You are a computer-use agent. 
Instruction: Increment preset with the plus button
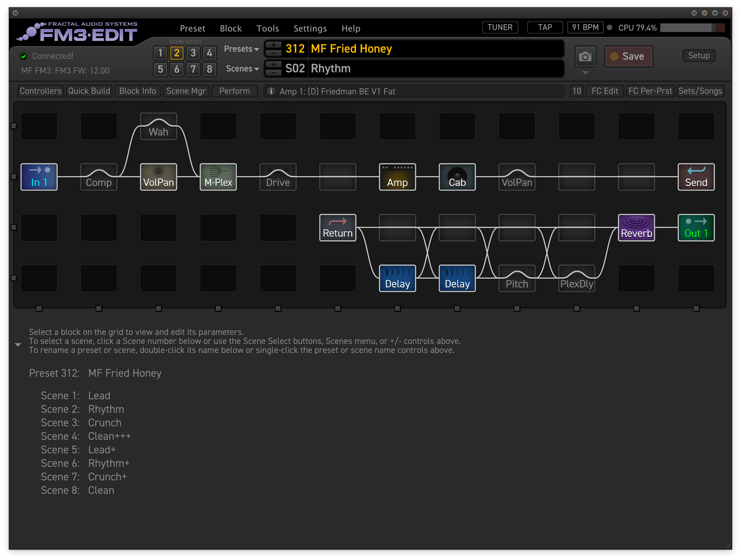pyautogui.click(x=274, y=45)
